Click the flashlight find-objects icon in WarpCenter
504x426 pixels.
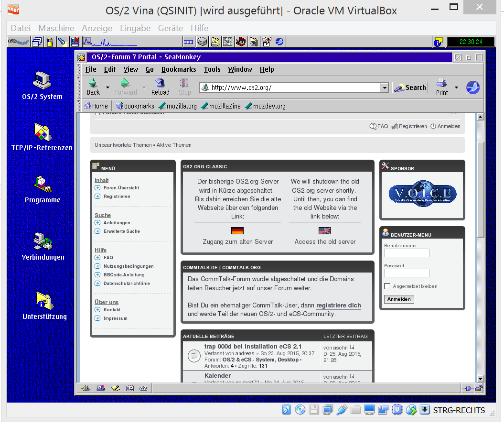click(x=63, y=42)
